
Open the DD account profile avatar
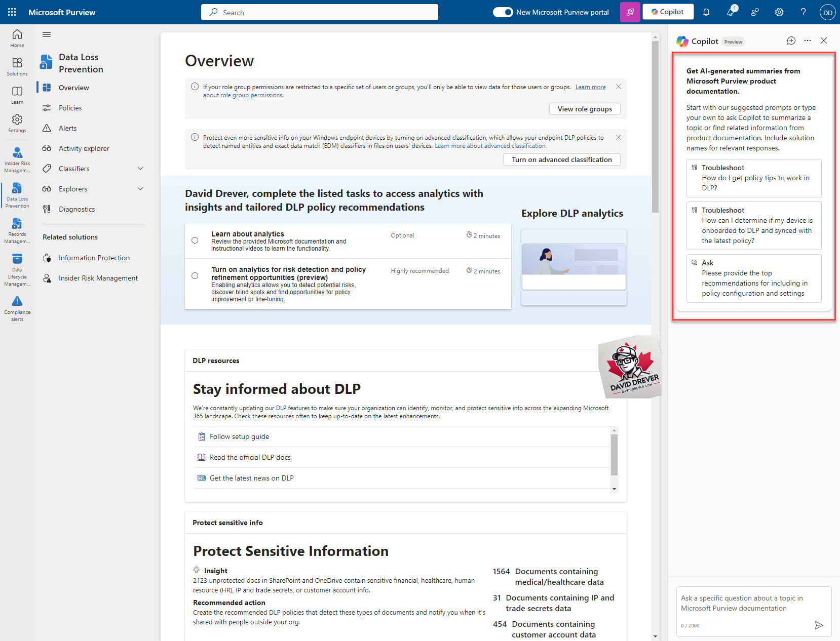828,12
